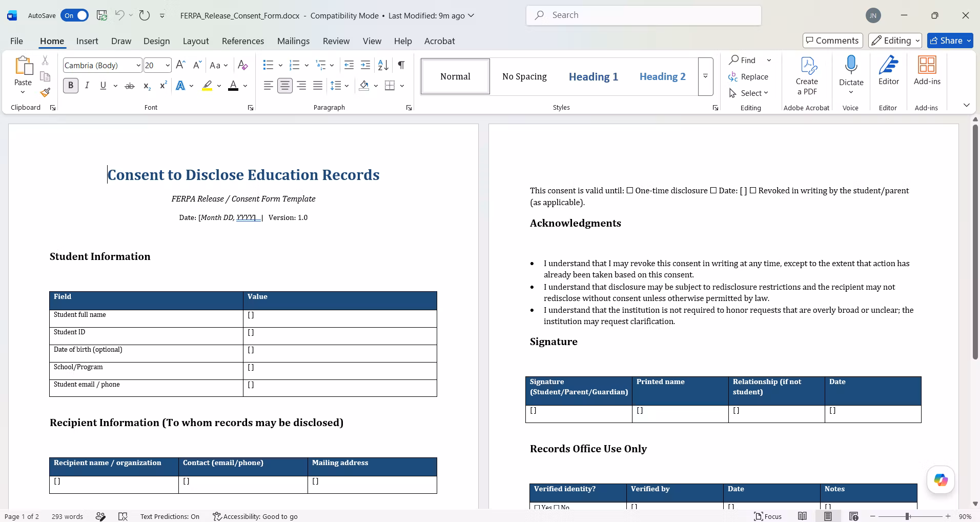Click the 293 words count in status bar
Image resolution: width=980 pixels, height=522 pixels.
tap(67, 516)
